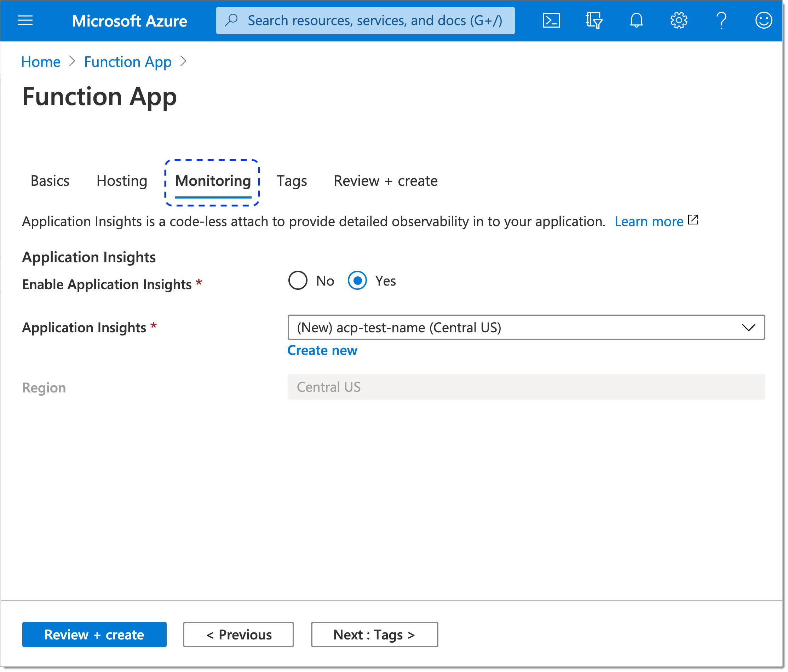Screen dimensions: 788x672
Task: Go back with the Previous button
Action: 238,634
